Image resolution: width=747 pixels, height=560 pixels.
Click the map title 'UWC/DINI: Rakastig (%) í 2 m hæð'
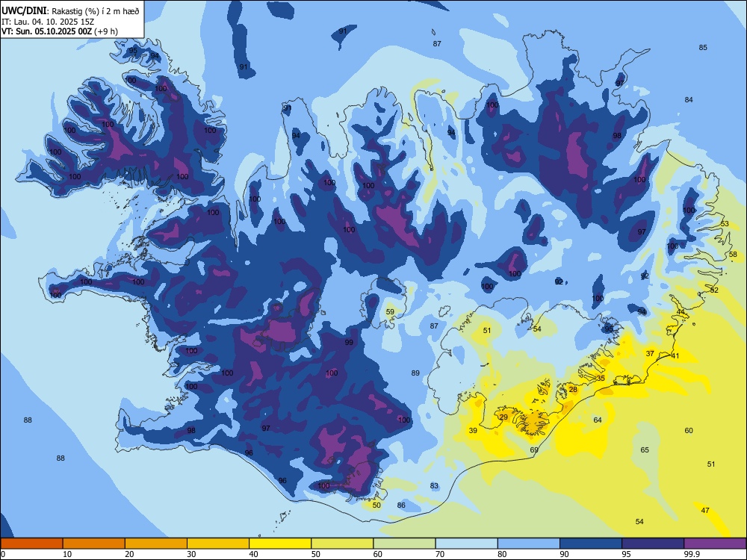coord(70,11)
